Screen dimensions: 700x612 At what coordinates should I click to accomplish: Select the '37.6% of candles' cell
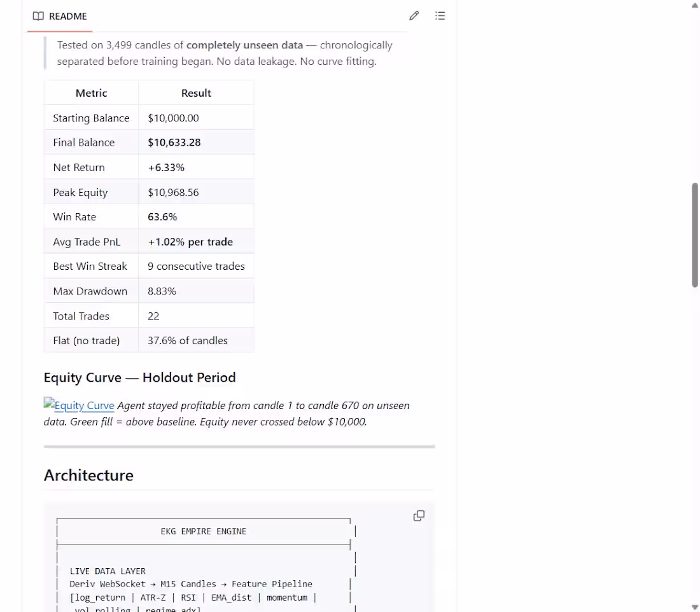click(196, 340)
